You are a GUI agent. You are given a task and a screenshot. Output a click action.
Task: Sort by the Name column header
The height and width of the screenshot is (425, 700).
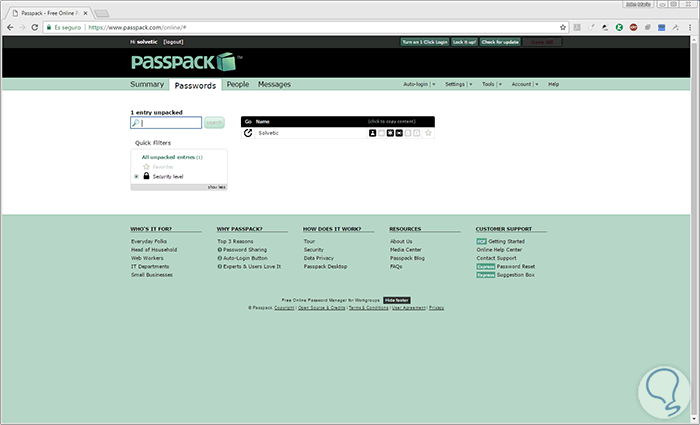[x=262, y=121]
